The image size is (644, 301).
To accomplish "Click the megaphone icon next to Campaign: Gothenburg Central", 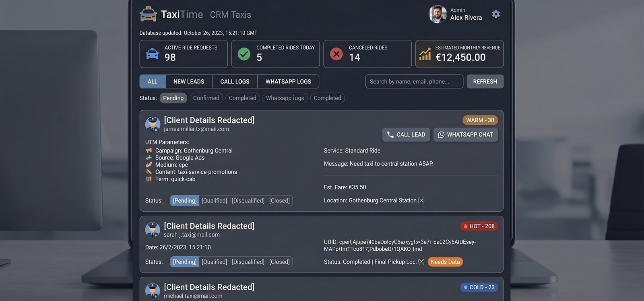I will [149, 150].
